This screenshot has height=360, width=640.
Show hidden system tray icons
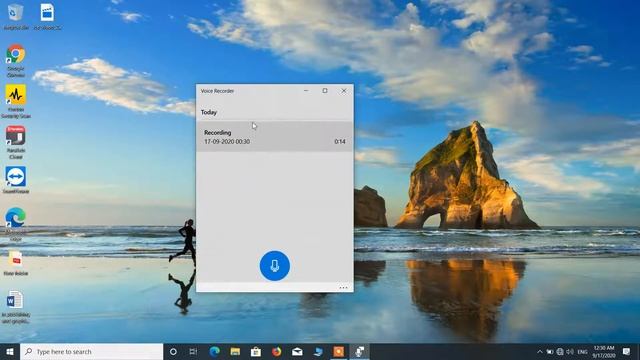pos(540,351)
